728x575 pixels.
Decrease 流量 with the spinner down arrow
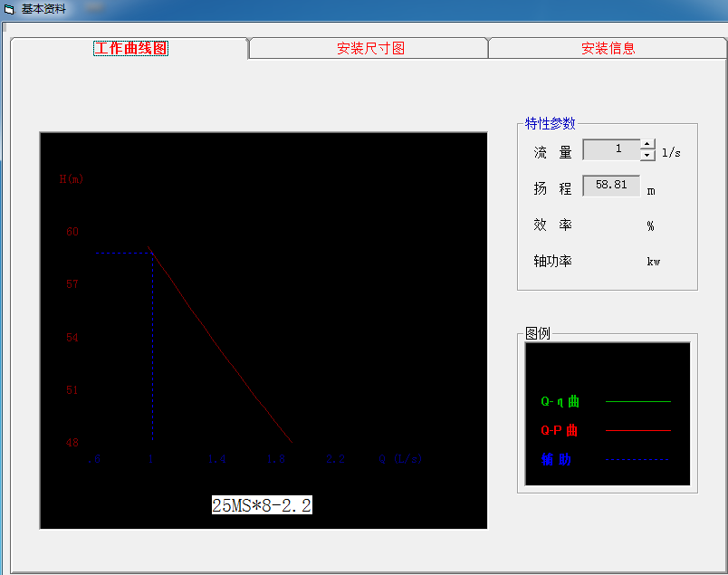647,155
